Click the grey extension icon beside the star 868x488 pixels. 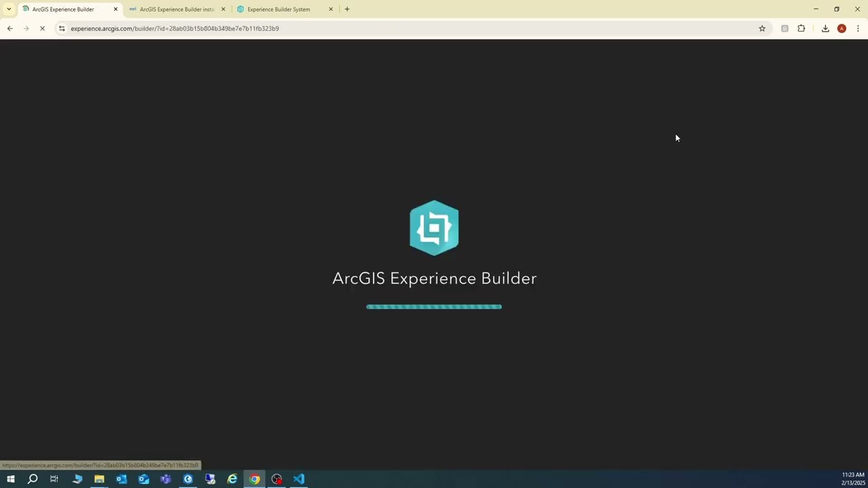[785, 28]
